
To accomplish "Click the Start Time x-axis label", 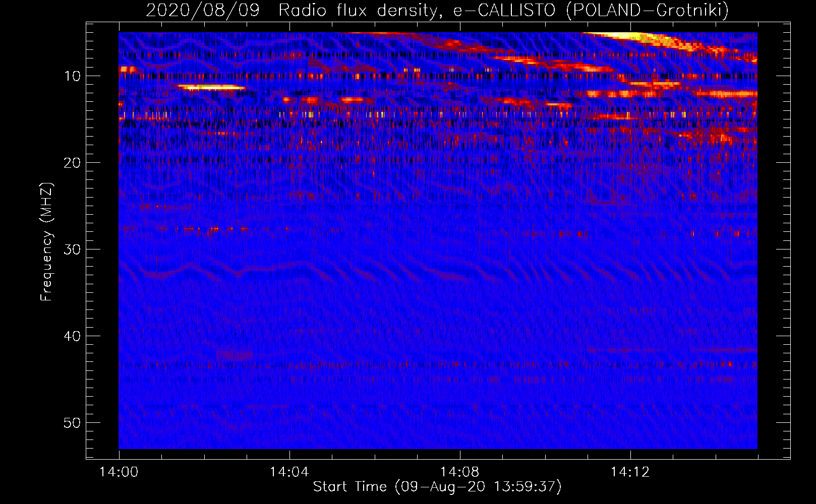I will [437, 487].
